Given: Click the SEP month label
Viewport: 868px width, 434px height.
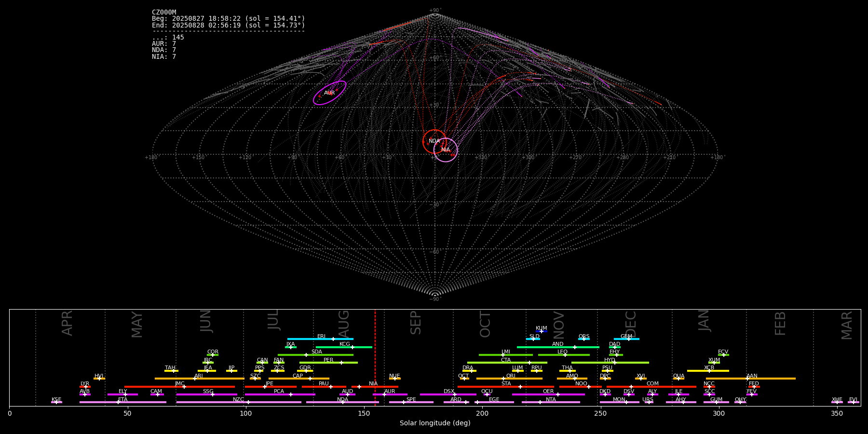Looking at the screenshot, I should (416, 323).
